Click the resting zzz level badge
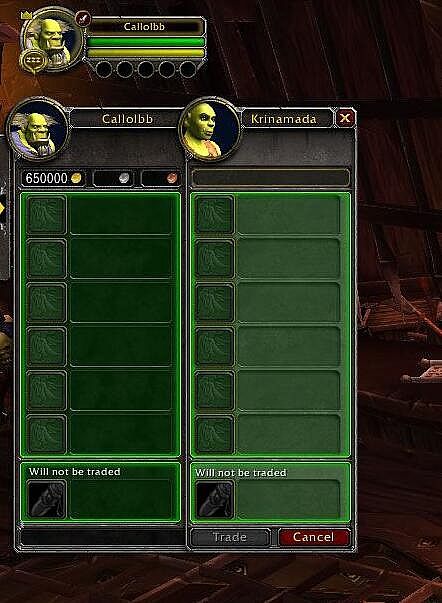This screenshot has width=442, height=603. click(33, 60)
